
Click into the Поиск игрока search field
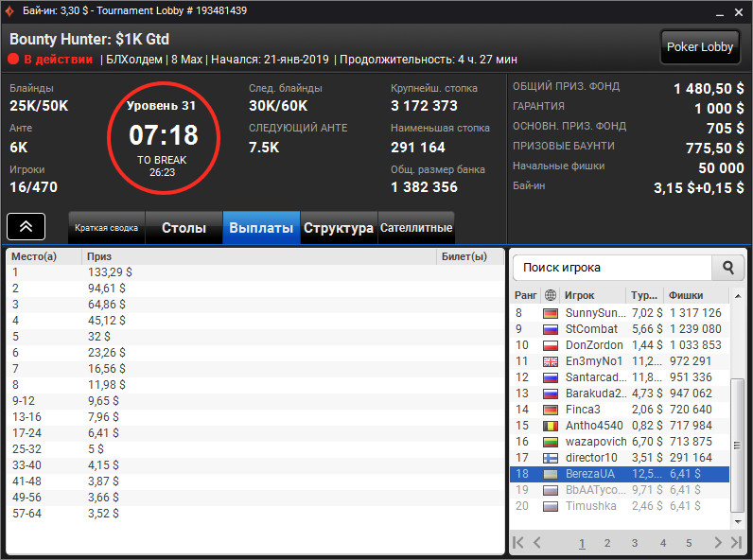pos(612,268)
